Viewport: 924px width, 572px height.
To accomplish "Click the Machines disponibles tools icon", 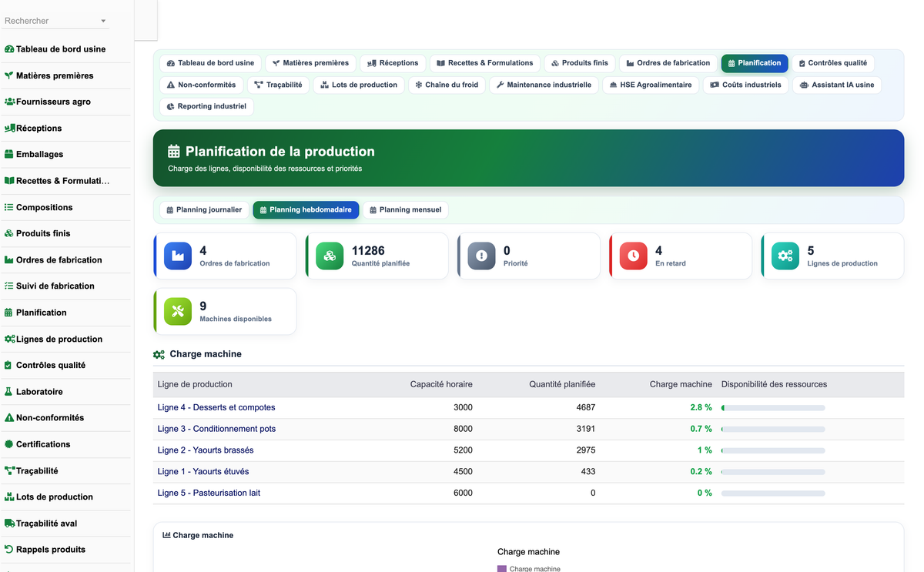I will click(178, 312).
